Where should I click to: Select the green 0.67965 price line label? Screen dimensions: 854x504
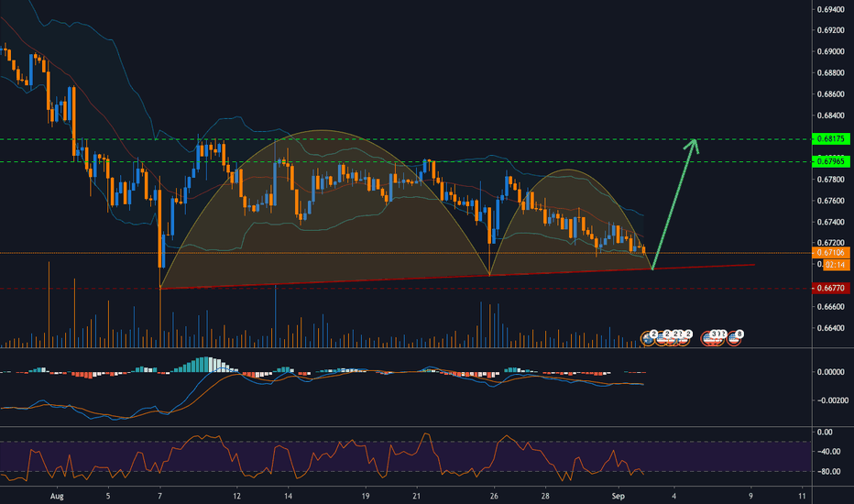pos(830,161)
